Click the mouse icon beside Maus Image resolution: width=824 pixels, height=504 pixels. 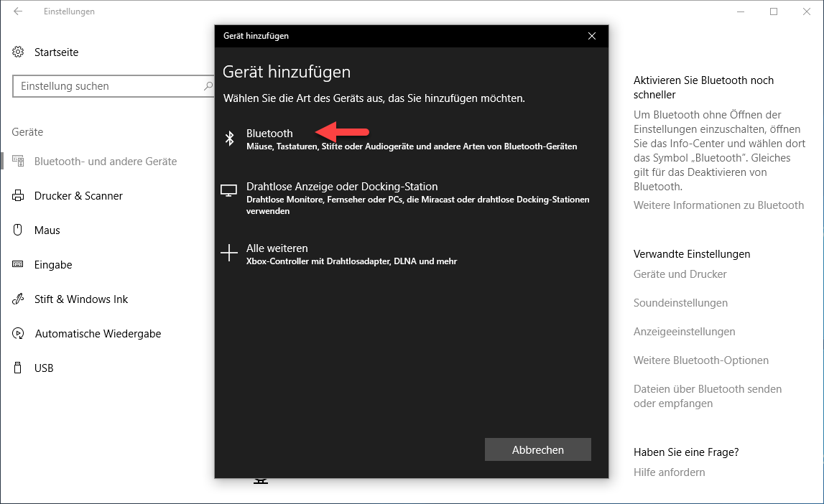point(19,230)
